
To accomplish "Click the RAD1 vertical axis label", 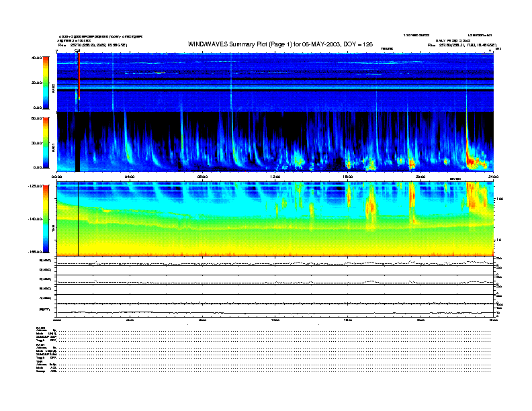I will pyautogui.click(x=54, y=147).
